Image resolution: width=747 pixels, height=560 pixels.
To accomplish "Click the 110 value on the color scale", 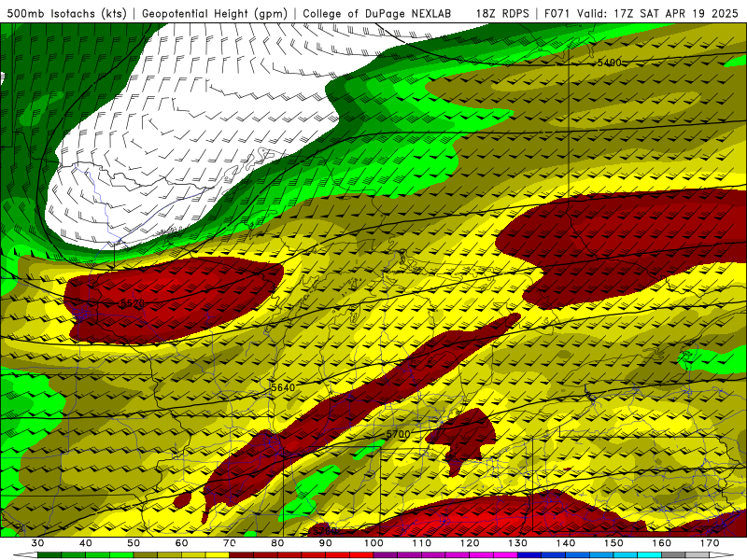I will point(422,543).
